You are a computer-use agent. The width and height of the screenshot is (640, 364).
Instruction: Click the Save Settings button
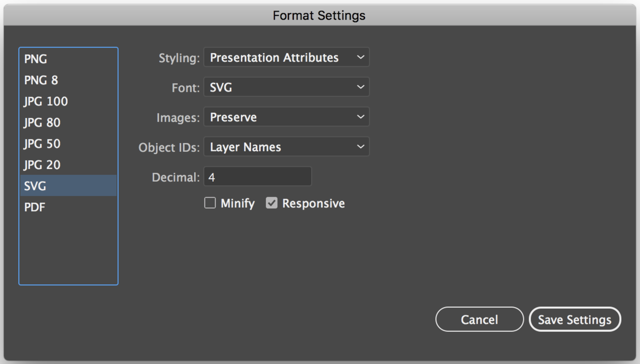(x=575, y=319)
